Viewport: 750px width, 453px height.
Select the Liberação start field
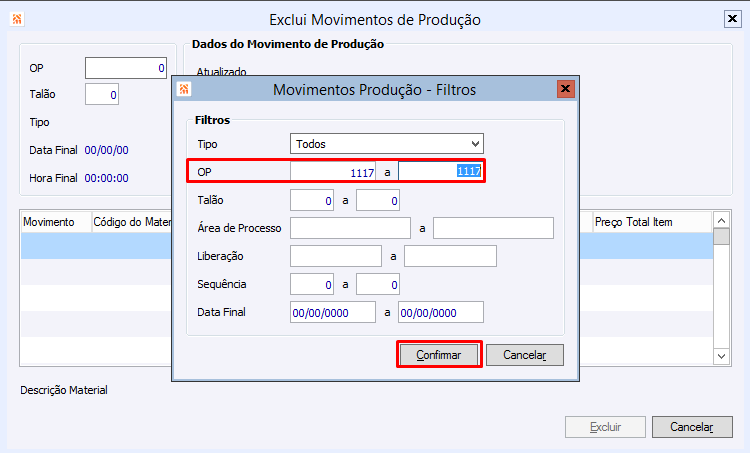[336, 256]
